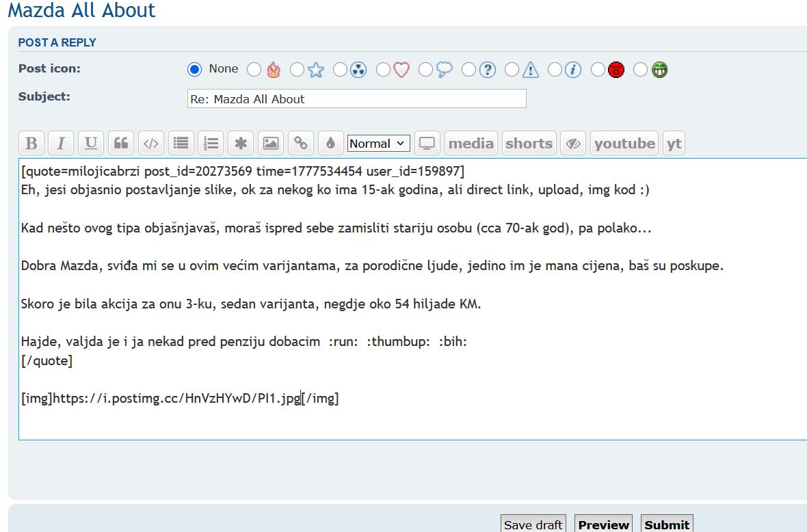Viewport: 807px width, 532px height.
Task: Click the [/quote] closing tag text
Action: pyautogui.click(x=47, y=360)
